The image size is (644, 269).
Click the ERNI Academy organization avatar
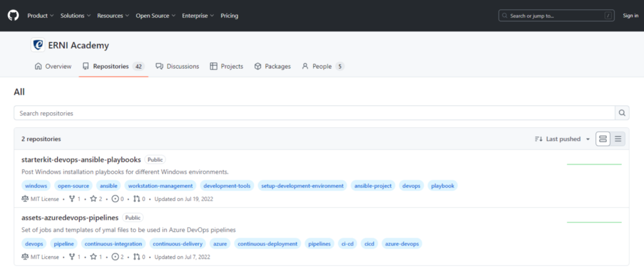[38, 45]
